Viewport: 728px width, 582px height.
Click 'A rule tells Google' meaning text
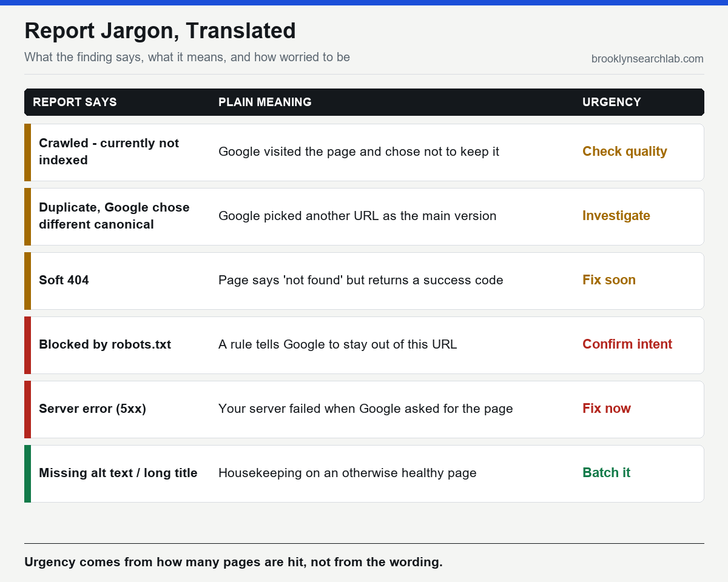[338, 344]
